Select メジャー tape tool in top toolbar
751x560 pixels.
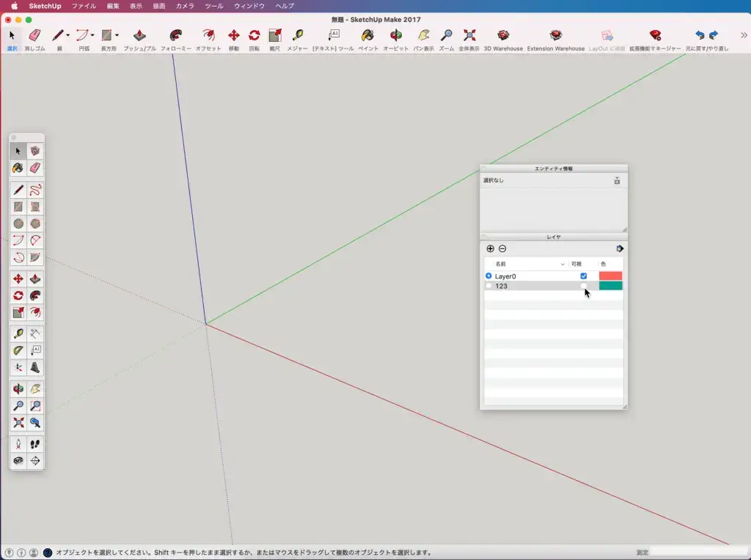[298, 40]
